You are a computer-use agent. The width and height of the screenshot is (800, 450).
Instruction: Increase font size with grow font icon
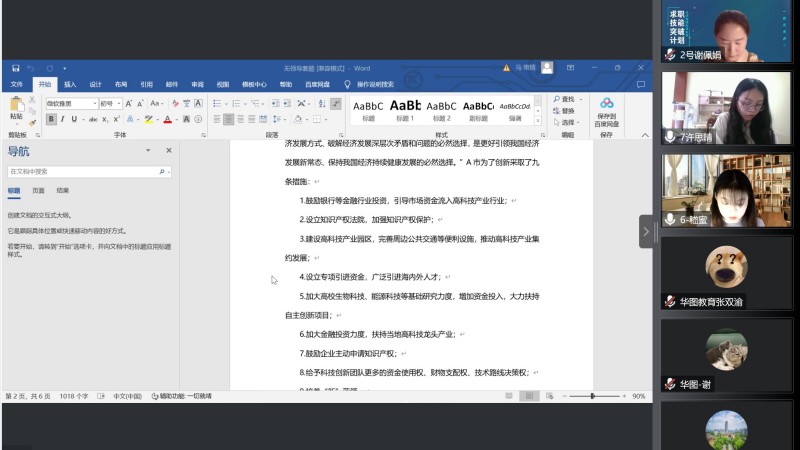click(x=129, y=104)
